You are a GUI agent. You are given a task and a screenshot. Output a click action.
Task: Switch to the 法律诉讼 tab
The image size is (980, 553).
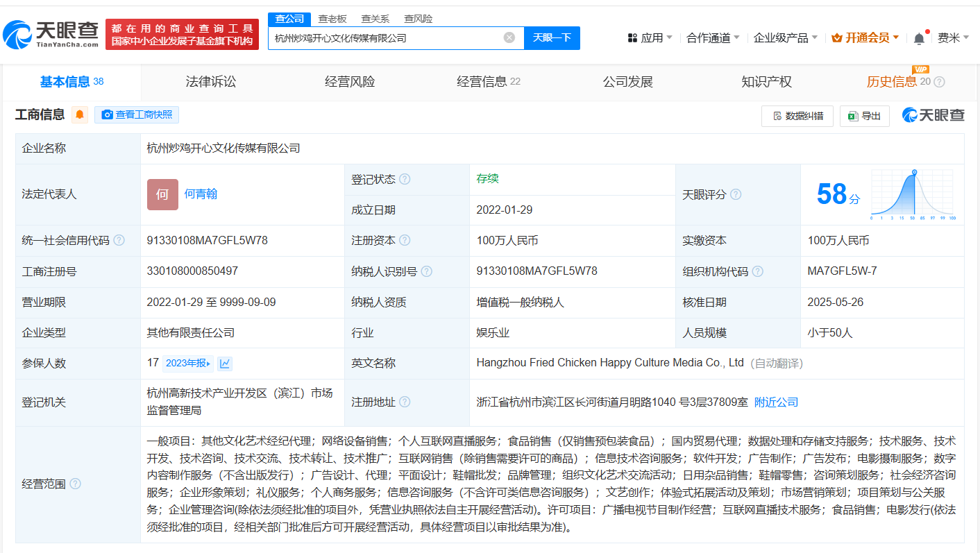[211, 82]
